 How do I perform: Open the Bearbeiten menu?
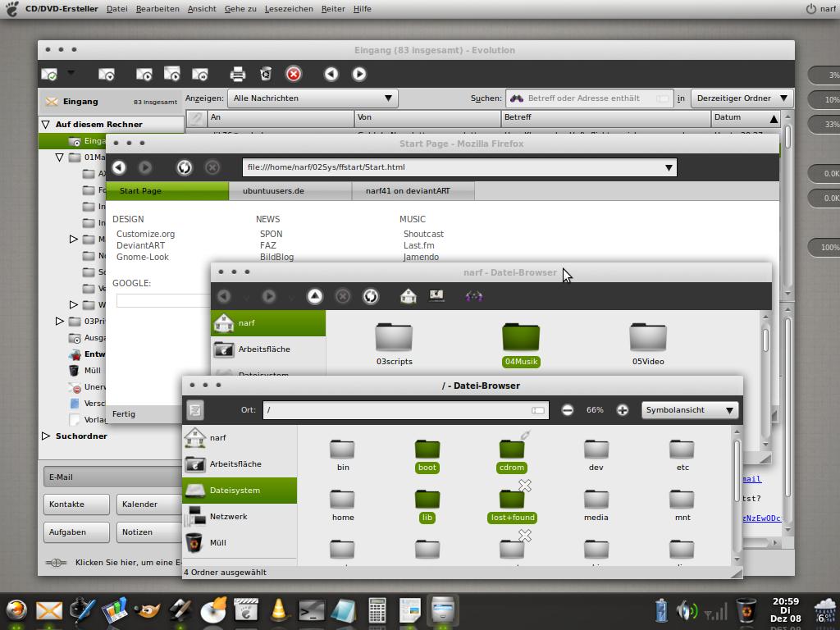coord(157,8)
